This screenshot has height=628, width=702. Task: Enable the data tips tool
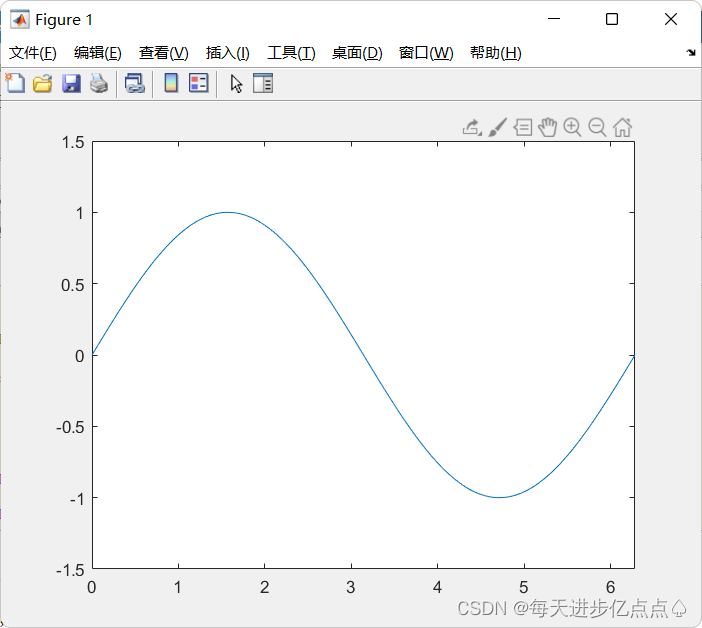(522, 128)
